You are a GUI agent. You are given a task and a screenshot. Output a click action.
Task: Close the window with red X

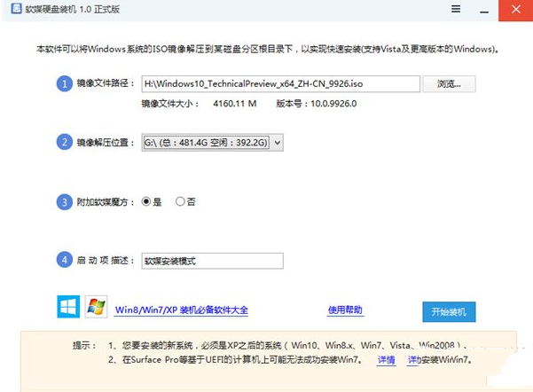pos(515,11)
